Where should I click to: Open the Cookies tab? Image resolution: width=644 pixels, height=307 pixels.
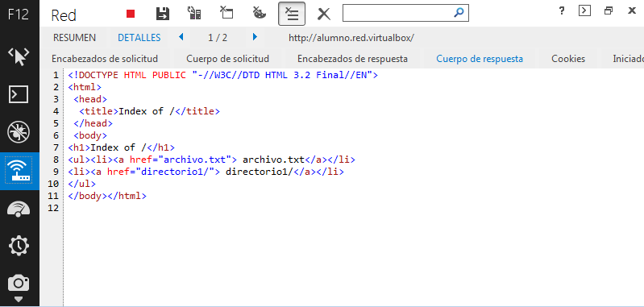(x=568, y=59)
